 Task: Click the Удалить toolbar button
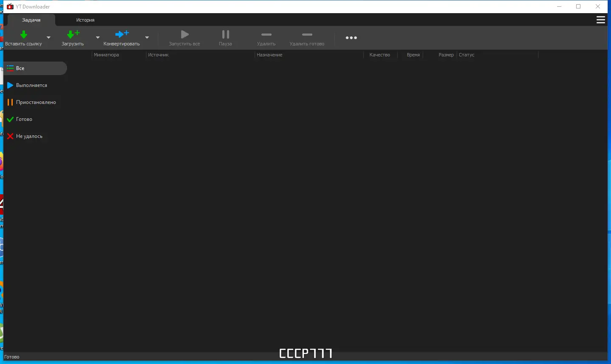pyautogui.click(x=266, y=38)
